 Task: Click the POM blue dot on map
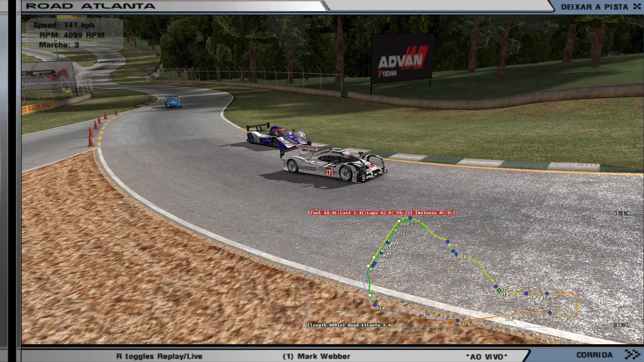coord(550,313)
